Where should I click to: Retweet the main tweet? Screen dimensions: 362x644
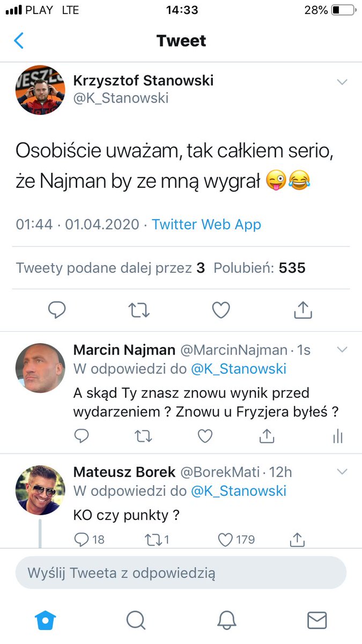coord(139,310)
